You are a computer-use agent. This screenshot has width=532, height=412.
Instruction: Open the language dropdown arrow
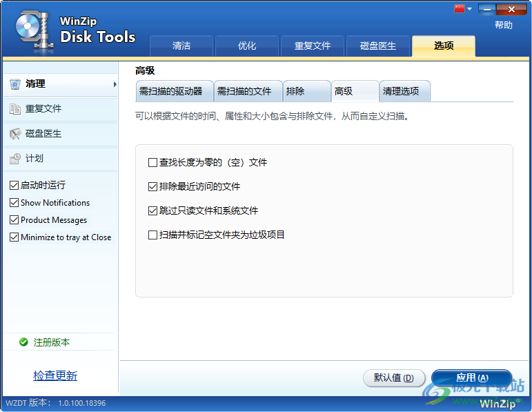point(470,9)
